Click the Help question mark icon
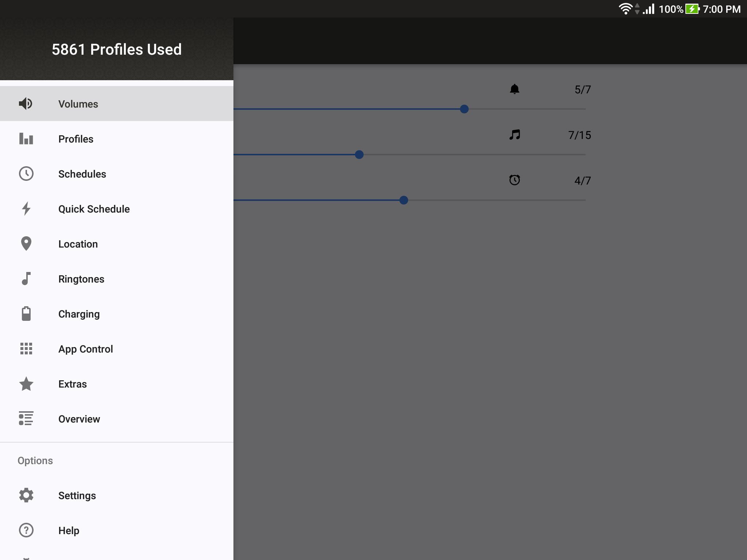747x560 pixels. pos(26,530)
